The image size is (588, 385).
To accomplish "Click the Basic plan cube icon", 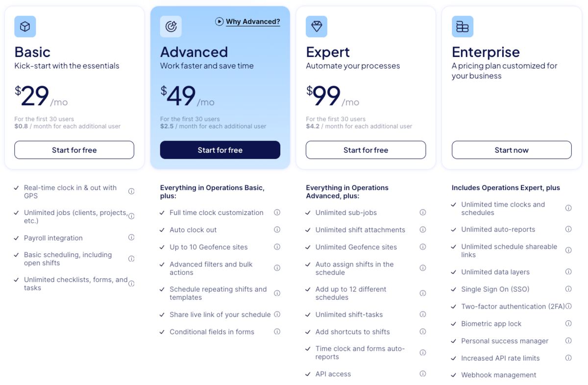I will [25, 26].
